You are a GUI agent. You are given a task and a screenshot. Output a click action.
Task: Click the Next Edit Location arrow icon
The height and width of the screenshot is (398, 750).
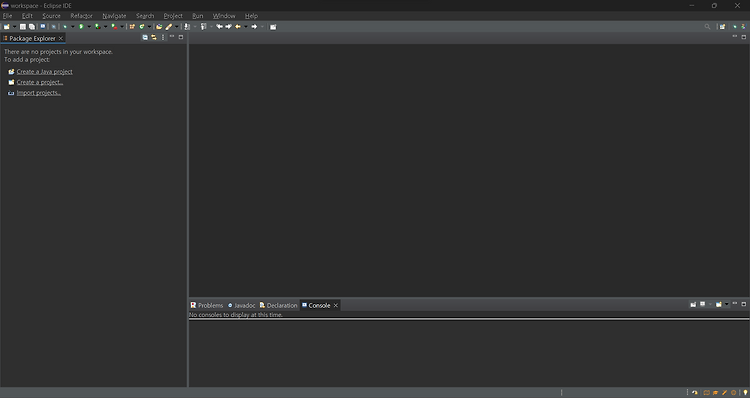point(229,27)
